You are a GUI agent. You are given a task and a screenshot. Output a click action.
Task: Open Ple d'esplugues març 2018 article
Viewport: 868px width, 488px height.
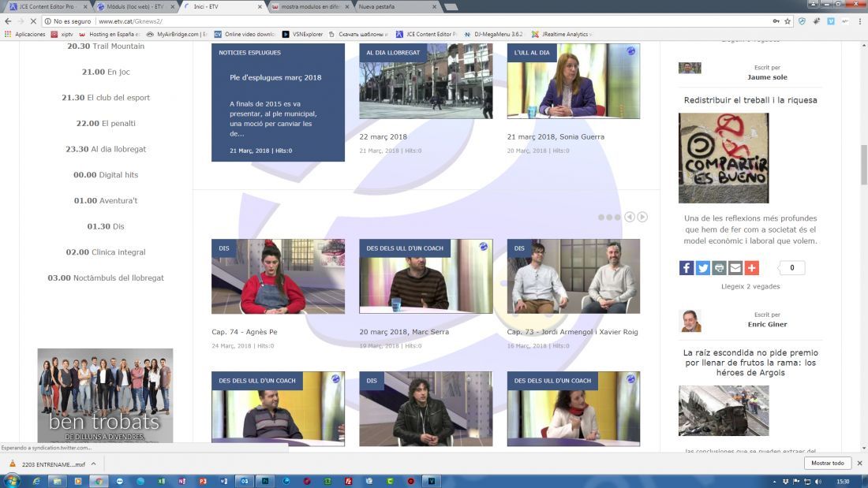[x=275, y=77]
